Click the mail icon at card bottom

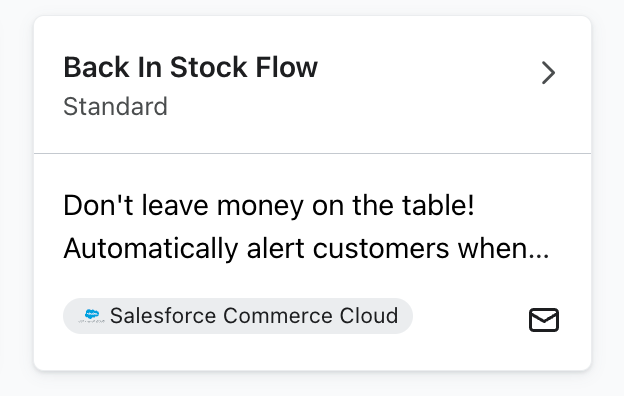click(x=544, y=320)
